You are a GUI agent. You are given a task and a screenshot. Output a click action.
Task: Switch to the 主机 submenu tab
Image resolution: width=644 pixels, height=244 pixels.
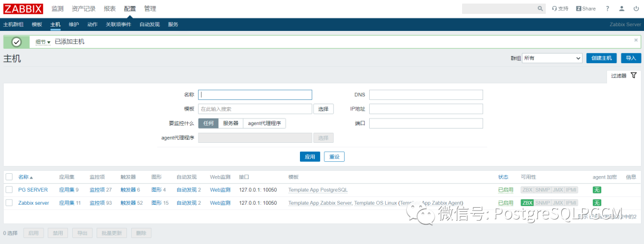click(55, 24)
